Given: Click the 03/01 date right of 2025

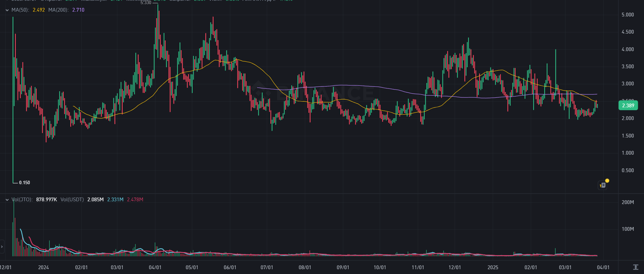Looking at the screenshot, I should [565, 267].
